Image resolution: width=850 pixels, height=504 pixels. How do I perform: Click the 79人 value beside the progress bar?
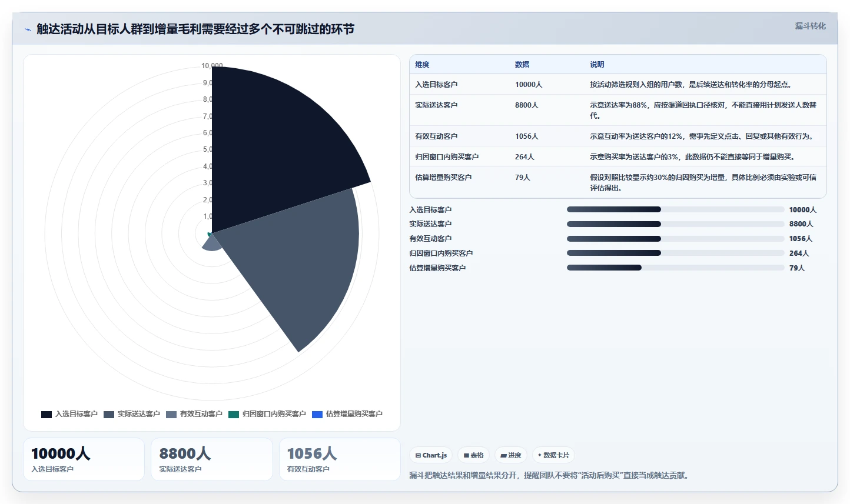pyautogui.click(x=797, y=268)
